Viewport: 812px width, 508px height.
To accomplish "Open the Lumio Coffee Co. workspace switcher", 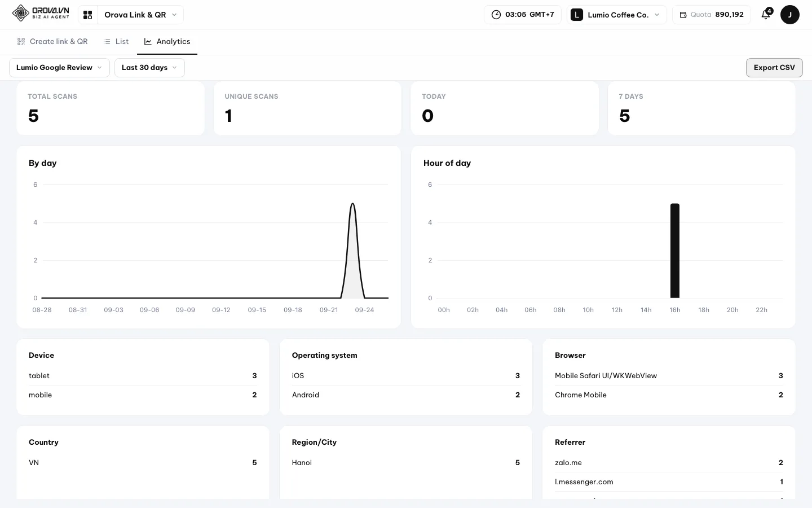I will point(616,15).
